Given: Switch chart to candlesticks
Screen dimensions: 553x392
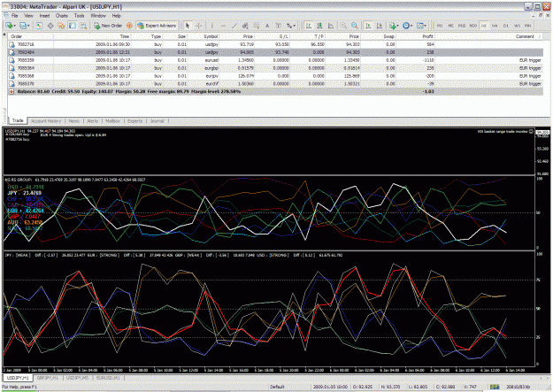Looking at the screenshot, I should pos(319,26).
